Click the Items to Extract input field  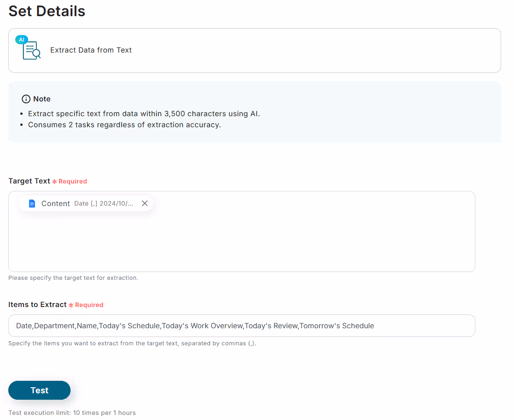242,326
